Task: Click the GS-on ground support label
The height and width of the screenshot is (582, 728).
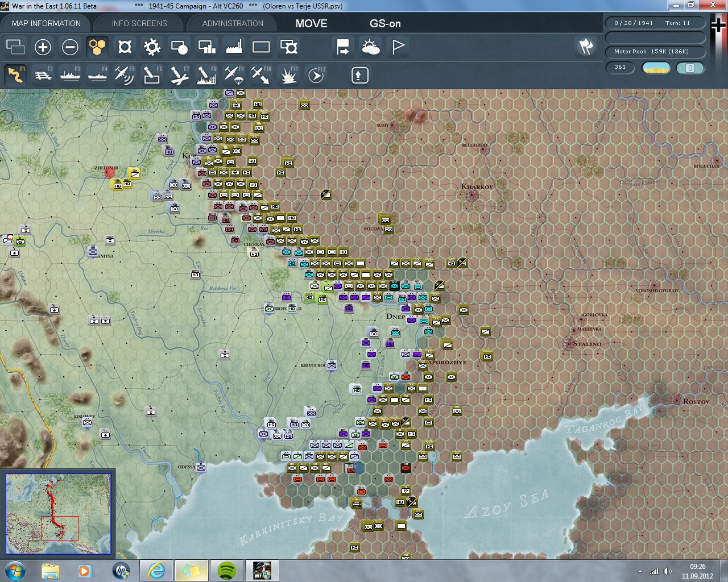Action: coord(385,23)
